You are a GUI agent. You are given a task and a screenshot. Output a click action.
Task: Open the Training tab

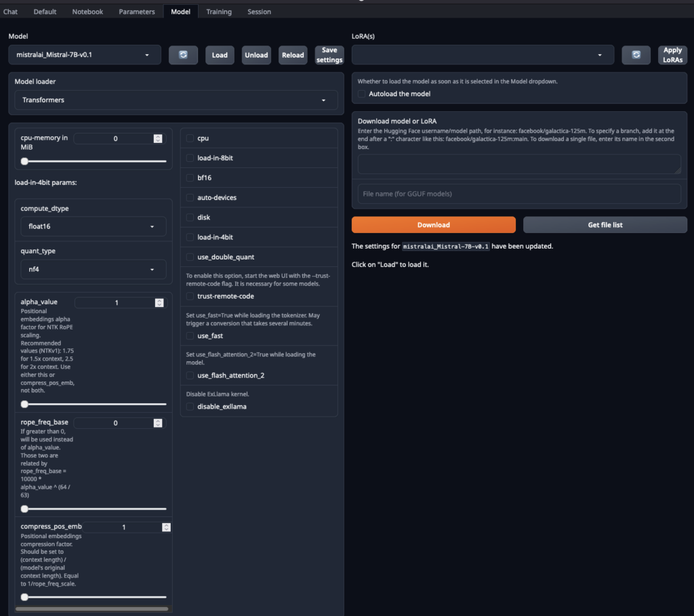[219, 12]
